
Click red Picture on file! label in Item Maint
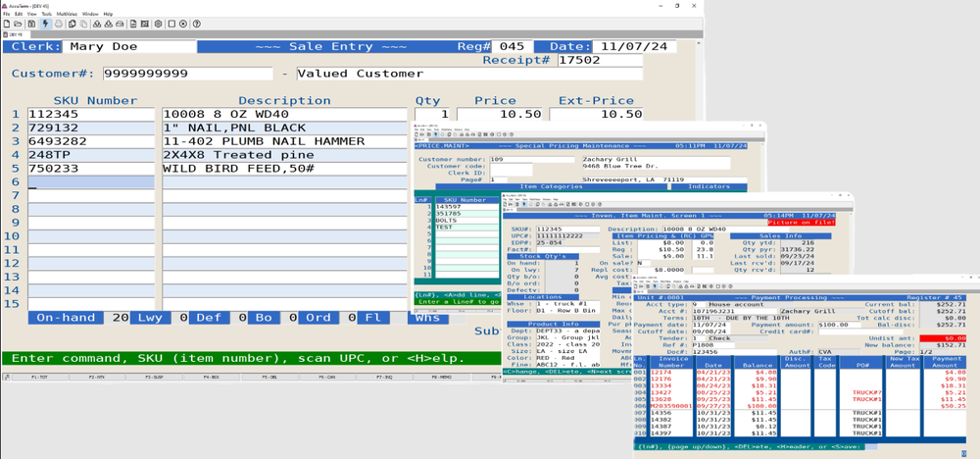click(802, 222)
